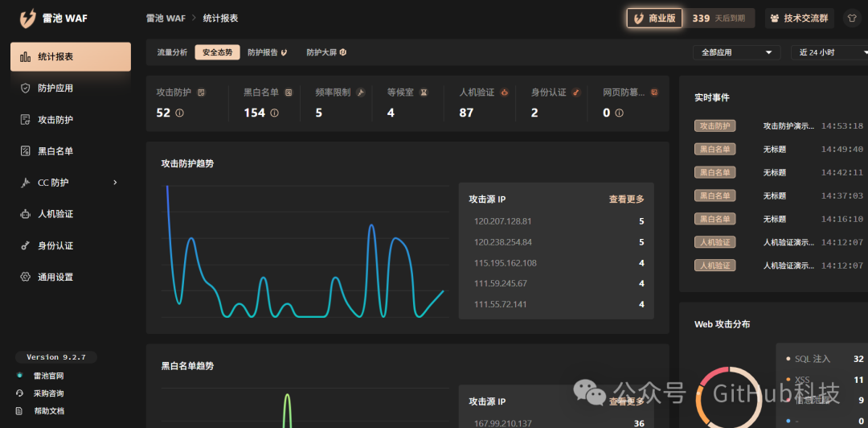Open the 近 24 小时 time range dropdown

click(x=829, y=52)
